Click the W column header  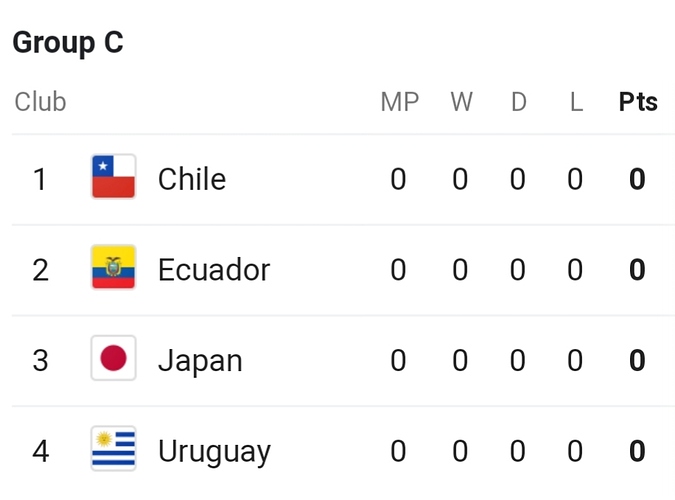tap(461, 102)
